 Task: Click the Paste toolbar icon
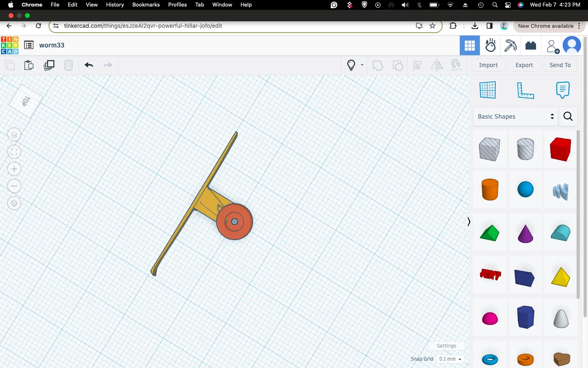pyautogui.click(x=29, y=65)
